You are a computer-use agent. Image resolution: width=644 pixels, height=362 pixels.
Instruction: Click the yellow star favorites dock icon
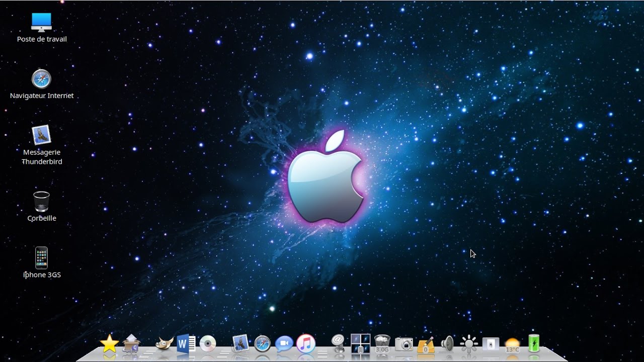[x=109, y=344]
